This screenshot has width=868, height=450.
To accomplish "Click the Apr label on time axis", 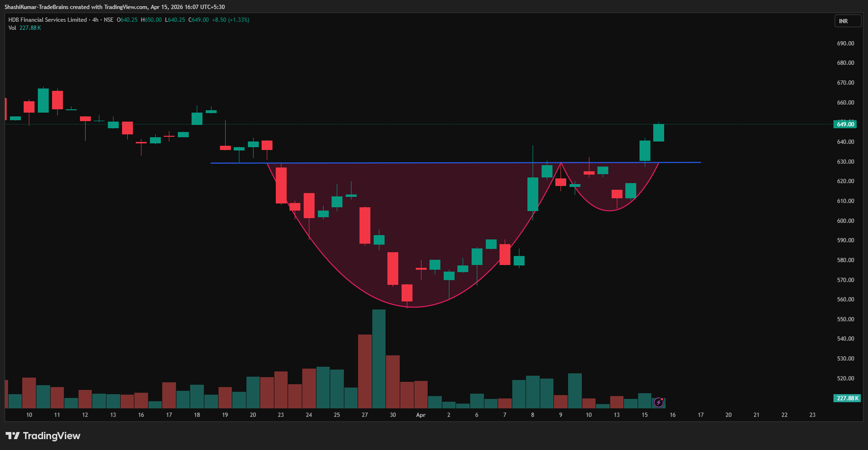I will [x=421, y=415].
